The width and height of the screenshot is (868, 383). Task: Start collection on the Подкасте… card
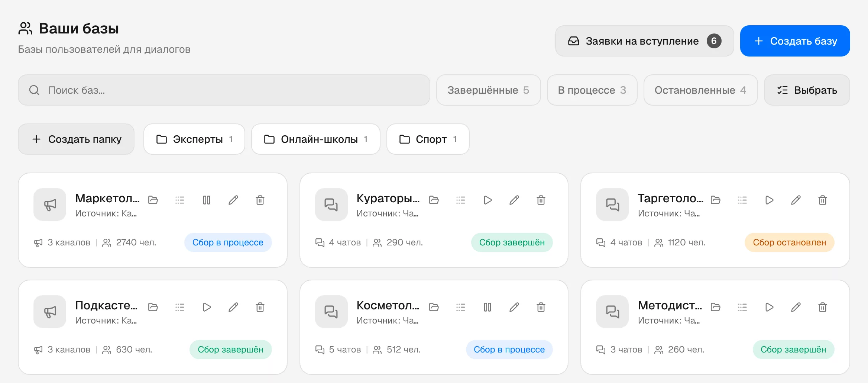pyautogui.click(x=207, y=307)
